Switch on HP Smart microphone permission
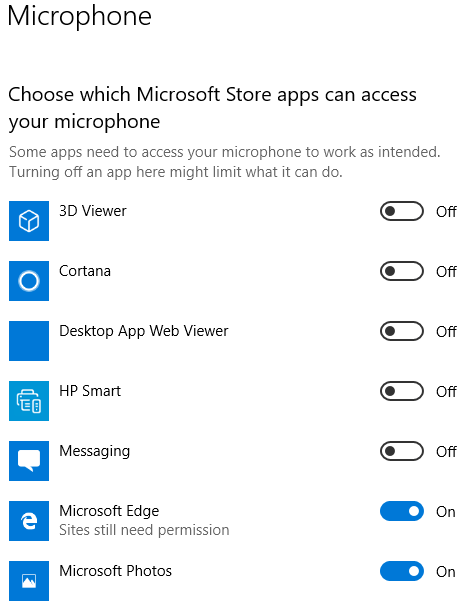The width and height of the screenshot is (468, 606). coord(402,391)
